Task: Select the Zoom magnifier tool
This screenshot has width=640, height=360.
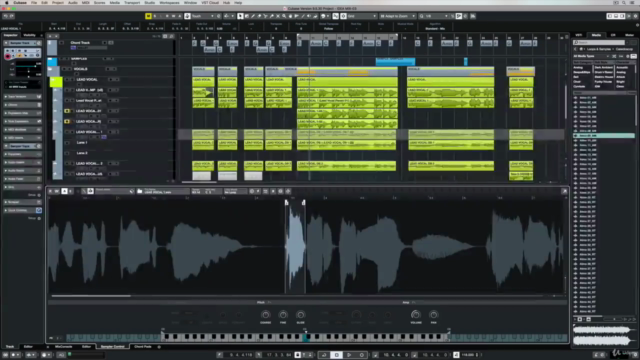Action: coord(284,16)
